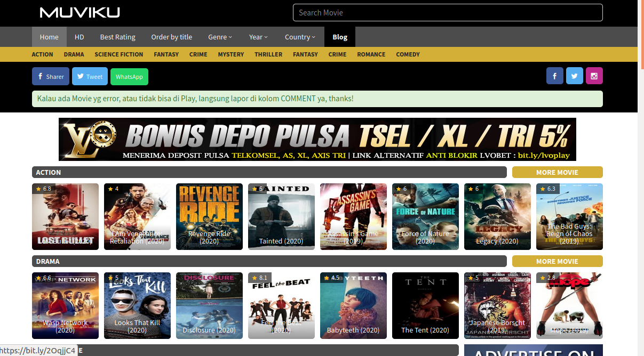Select DRAMA in the genre bar
This screenshot has width=644, height=356.
click(x=74, y=54)
